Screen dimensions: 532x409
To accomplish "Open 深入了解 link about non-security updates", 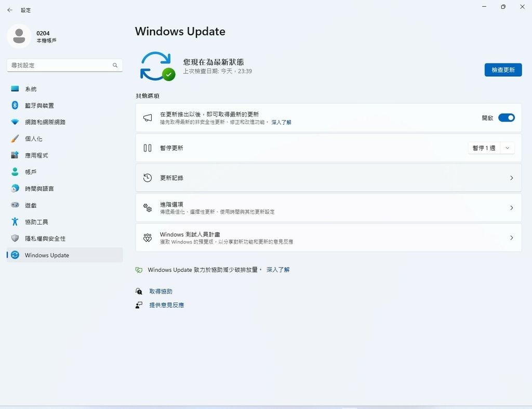I will pyautogui.click(x=281, y=122).
